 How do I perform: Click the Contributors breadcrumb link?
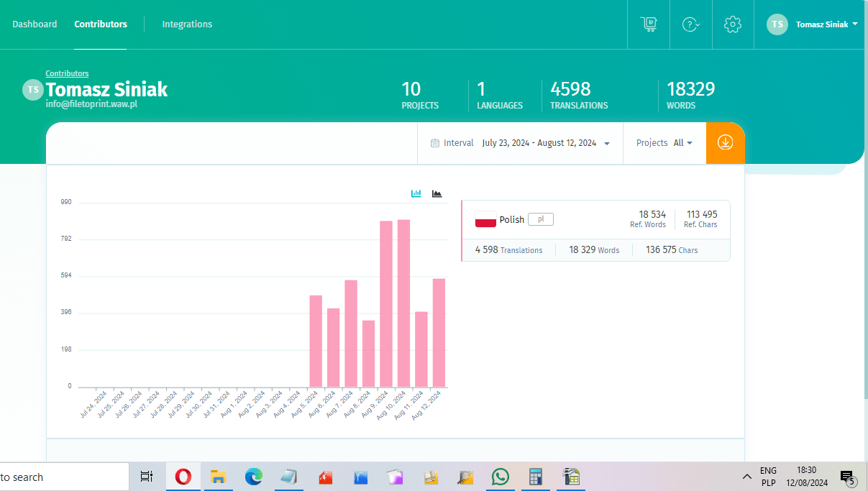tap(67, 73)
